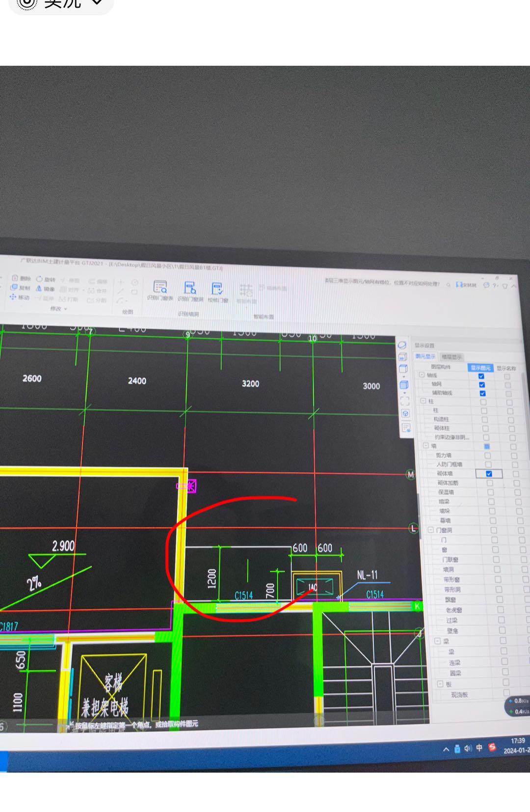Collapse the 轴线 tree group

coord(421,375)
